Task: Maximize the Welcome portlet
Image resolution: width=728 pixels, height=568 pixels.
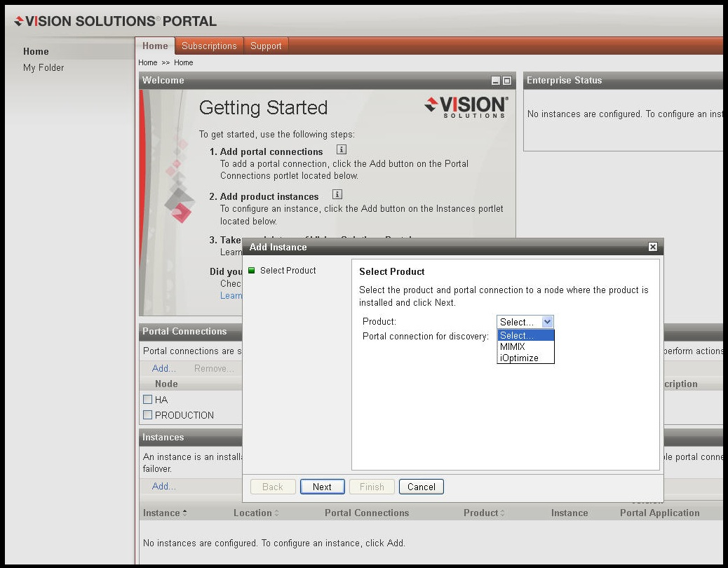Action: pos(507,81)
